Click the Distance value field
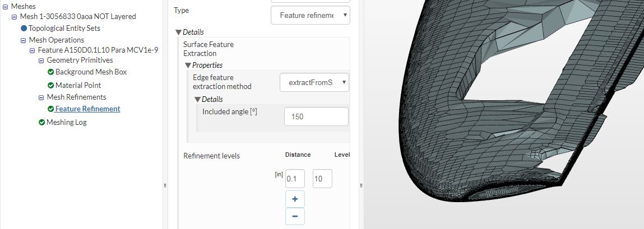The height and width of the screenshot is (229, 644). [294, 179]
